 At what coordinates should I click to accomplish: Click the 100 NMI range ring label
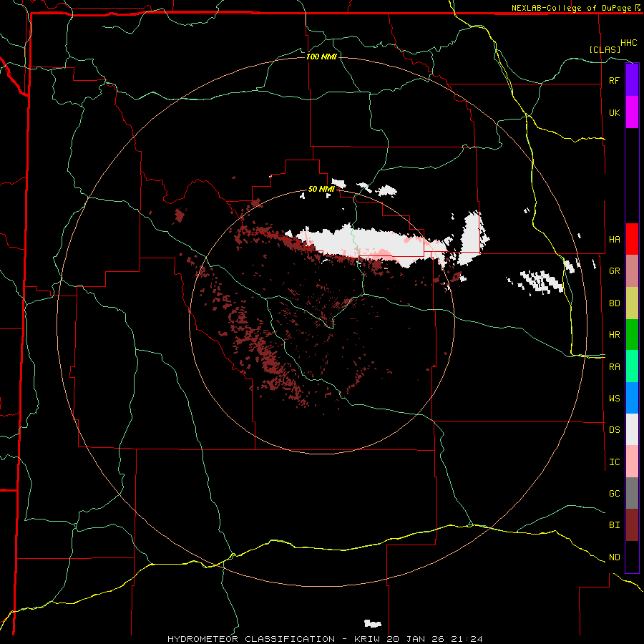(321, 57)
